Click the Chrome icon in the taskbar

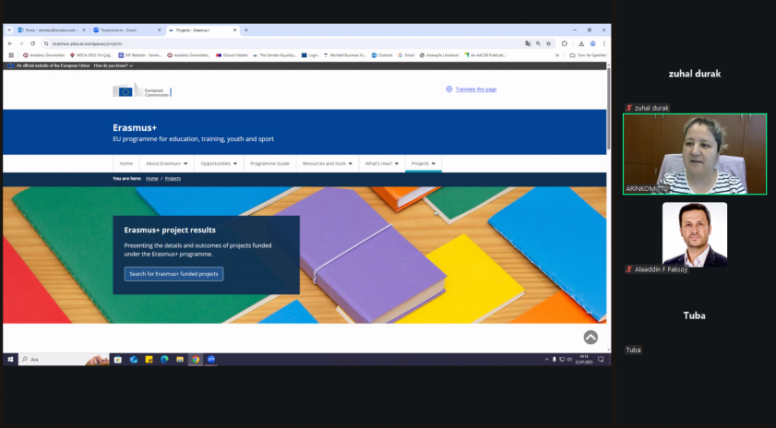click(x=196, y=359)
